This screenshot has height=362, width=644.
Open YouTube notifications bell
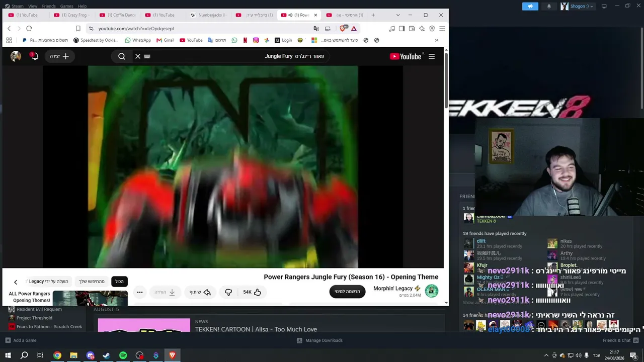click(x=34, y=56)
